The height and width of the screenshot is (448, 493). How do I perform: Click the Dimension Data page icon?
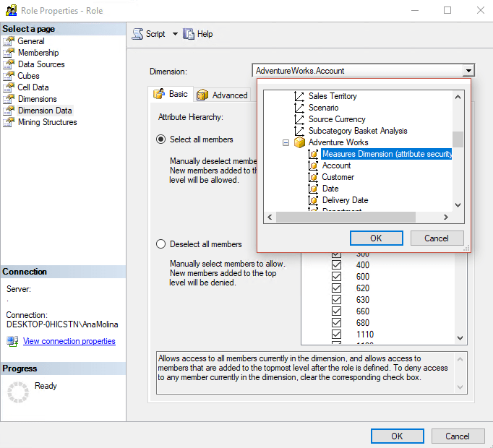(x=9, y=111)
